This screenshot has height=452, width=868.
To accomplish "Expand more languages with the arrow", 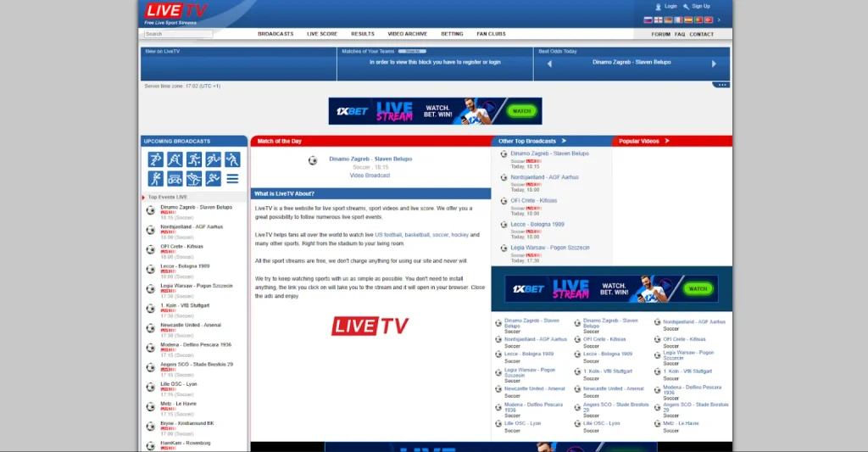I will point(719,20).
